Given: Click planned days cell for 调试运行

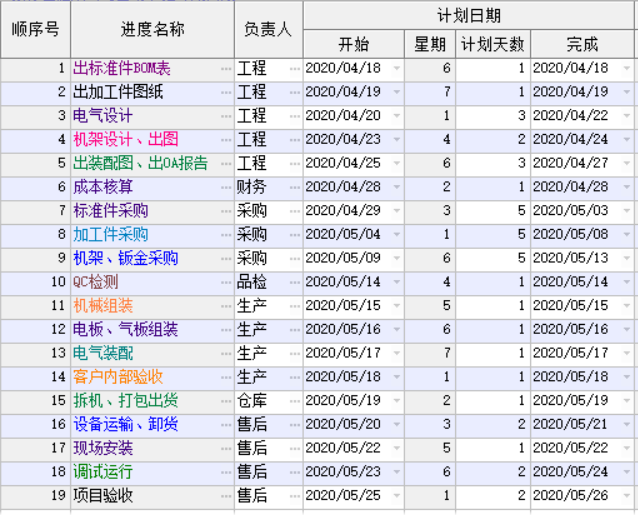Looking at the screenshot, I should point(493,472).
